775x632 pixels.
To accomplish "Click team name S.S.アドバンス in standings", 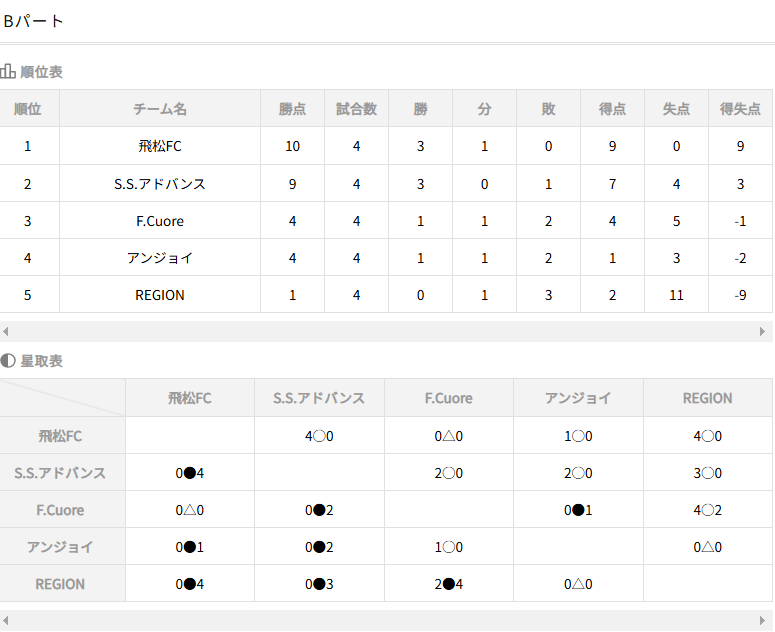I will point(160,184).
